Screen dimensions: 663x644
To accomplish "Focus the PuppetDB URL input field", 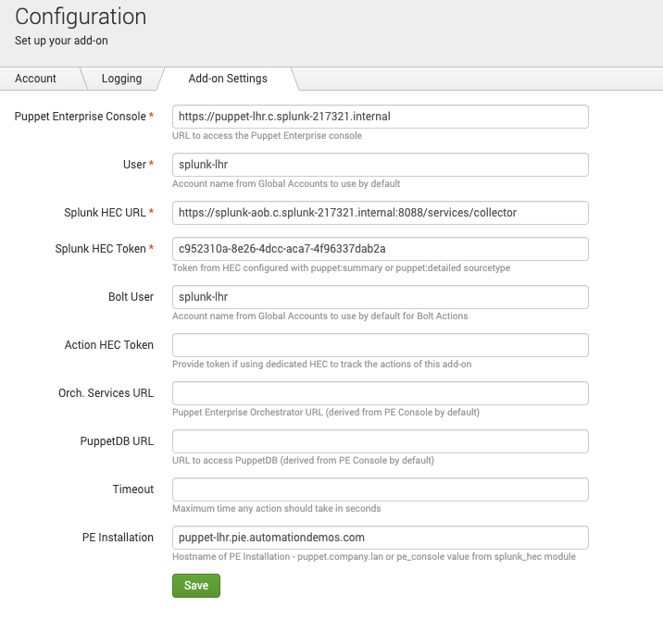I will (x=381, y=441).
